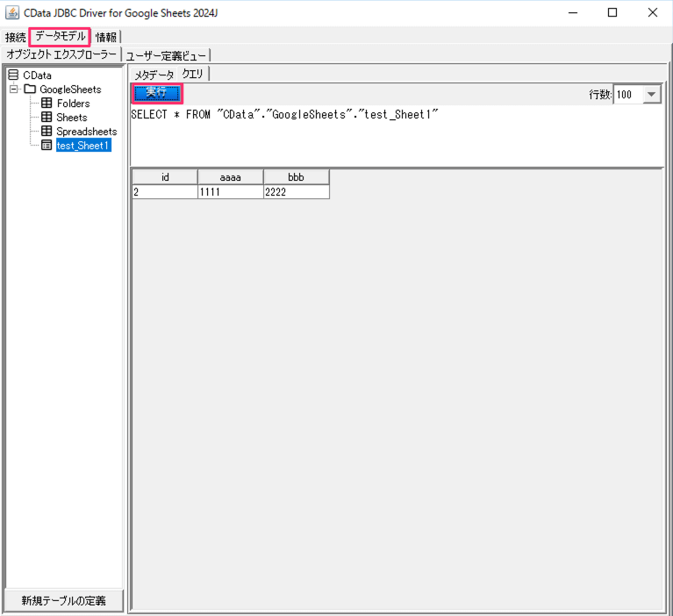Open the オブジェクト エクスプローラー tab
The width and height of the screenshot is (673, 616).
[x=61, y=54]
